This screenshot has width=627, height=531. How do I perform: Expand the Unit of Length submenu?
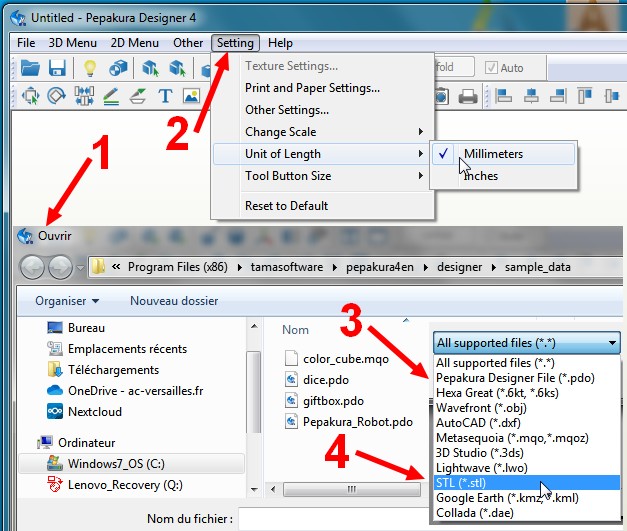tap(323, 154)
